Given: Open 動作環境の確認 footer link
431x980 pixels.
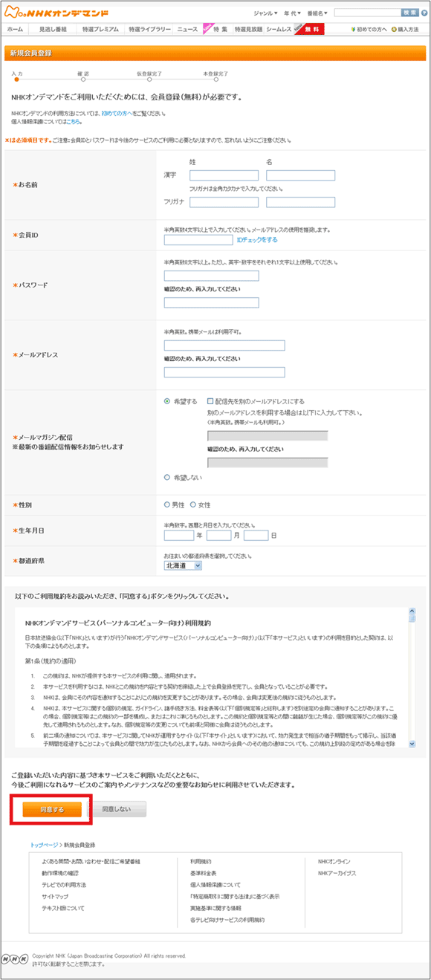Looking at the screenshot, I should tap(60, 872).
